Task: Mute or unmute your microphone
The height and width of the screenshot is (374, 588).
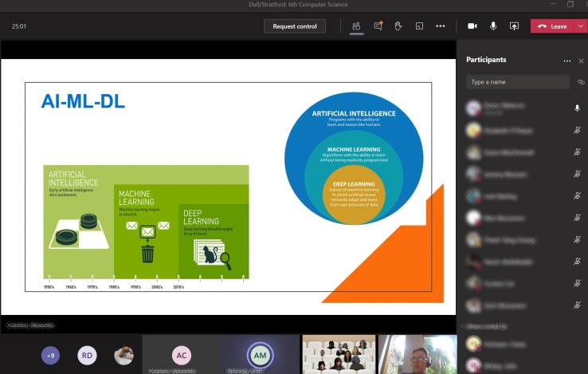Action: point(493,26)
